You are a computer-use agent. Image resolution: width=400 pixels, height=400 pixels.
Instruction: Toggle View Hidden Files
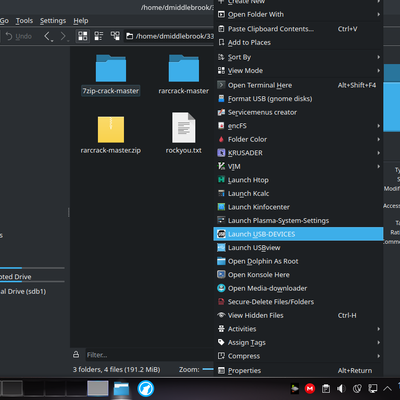pos(298,315)
